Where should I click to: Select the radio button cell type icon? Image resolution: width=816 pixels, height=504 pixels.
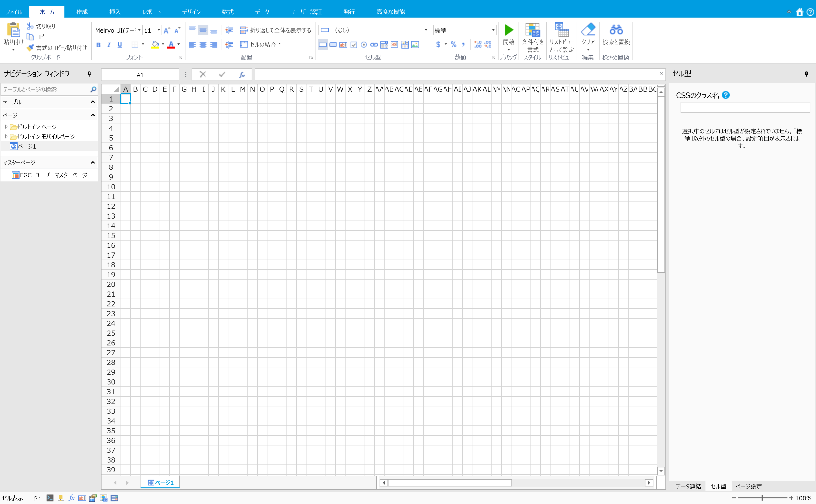364,44
